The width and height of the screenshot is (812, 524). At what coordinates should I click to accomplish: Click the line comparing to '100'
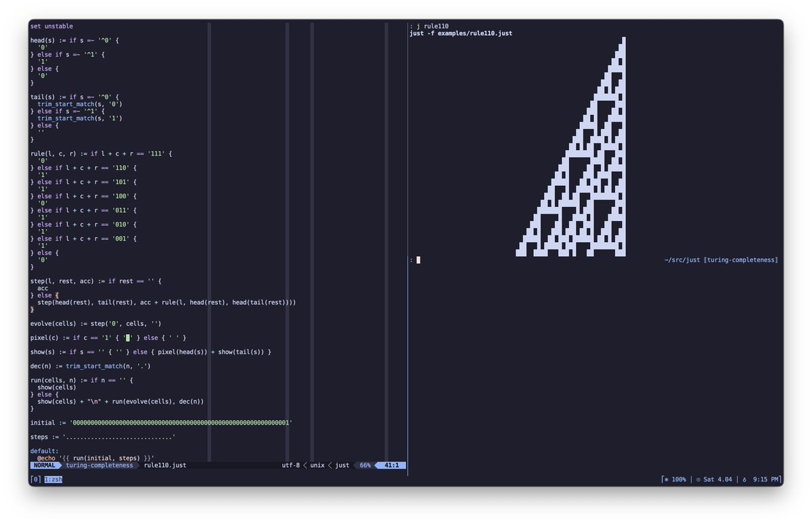pyautogui.click(x=83, y=196)
